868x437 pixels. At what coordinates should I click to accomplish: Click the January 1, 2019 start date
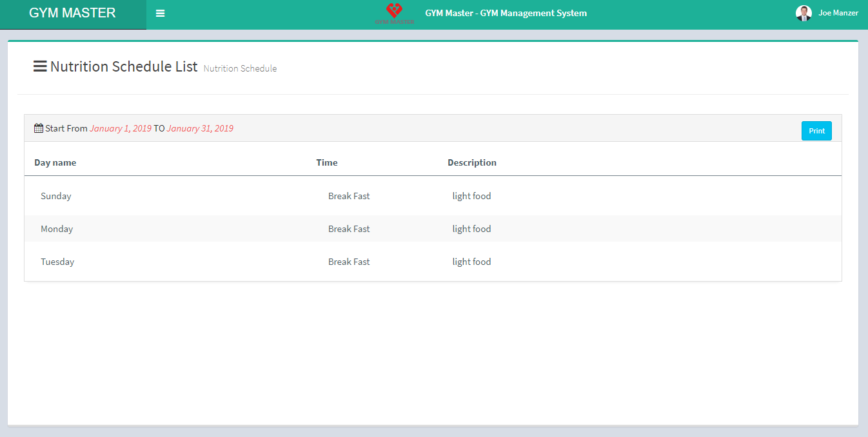(x=121, y=128)
